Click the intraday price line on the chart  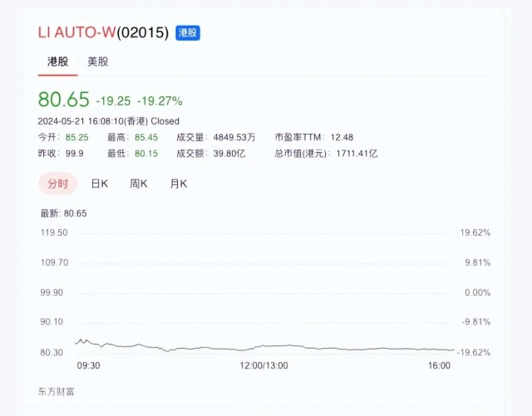[x=264, y=346]
